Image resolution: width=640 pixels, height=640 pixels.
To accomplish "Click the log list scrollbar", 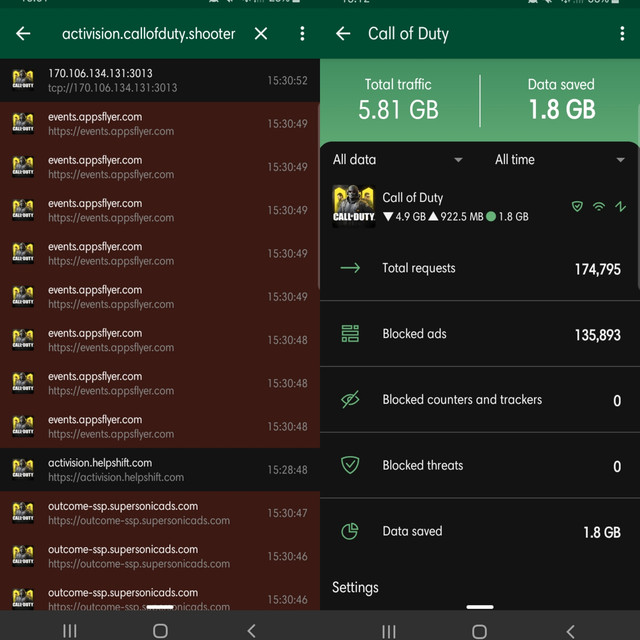I will click(318, 195).
